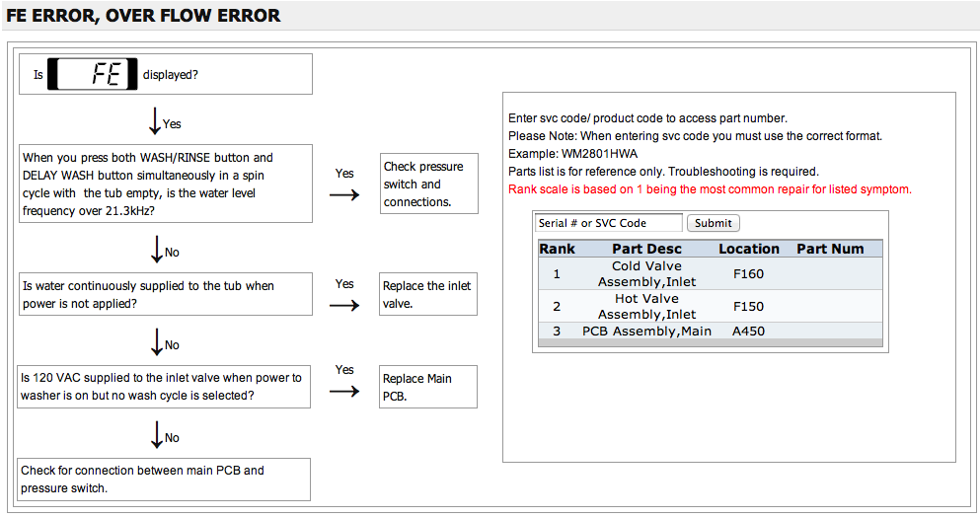980x518 pixels.
Task: Click location code F150
Action: click(x=748, y=306)
